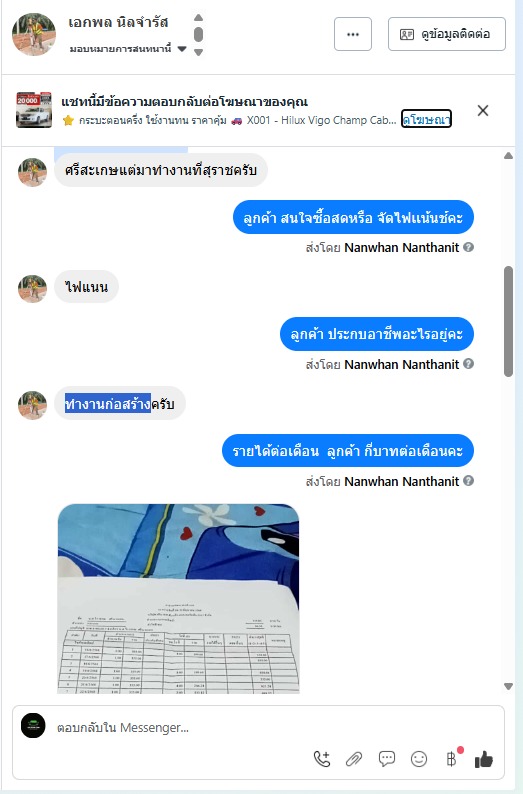This screenshot has width=523, height=794.
Task: Click the up arrow next to contact name
Action: pyautogui.click(x=198, y=18)
